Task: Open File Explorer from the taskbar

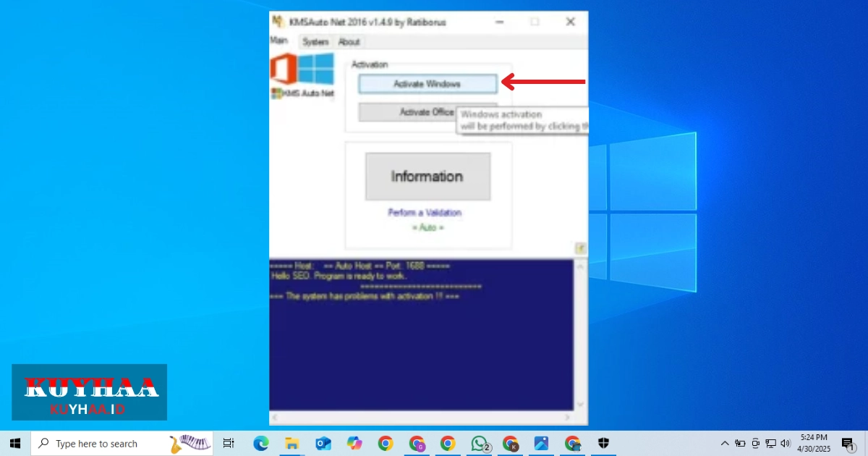Action: 292,443
